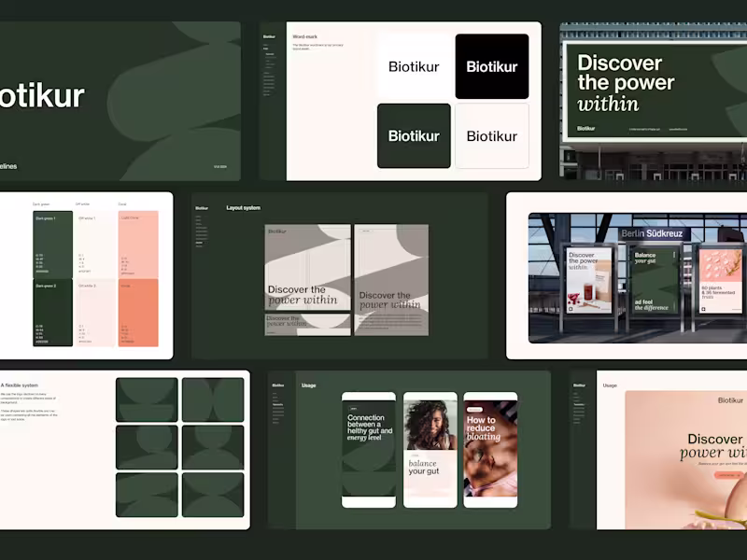Pick the Off white 2 color swatch
The image size is (747, 560).
[x=95, y=313]
